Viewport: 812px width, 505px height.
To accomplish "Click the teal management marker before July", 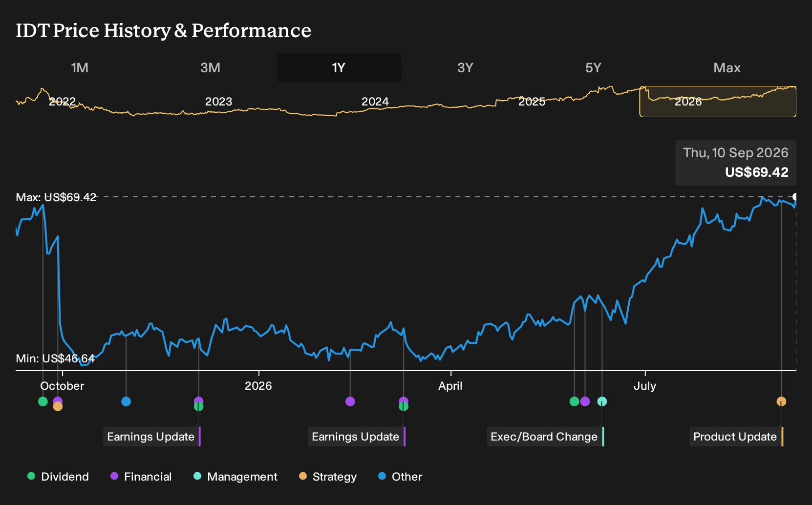I will point(602,401).
